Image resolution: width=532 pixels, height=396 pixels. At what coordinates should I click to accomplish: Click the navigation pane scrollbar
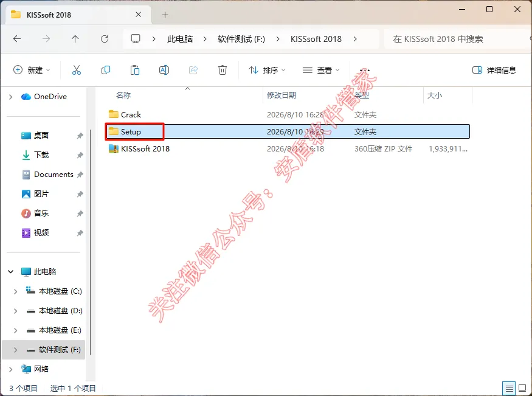coord(91,242)
